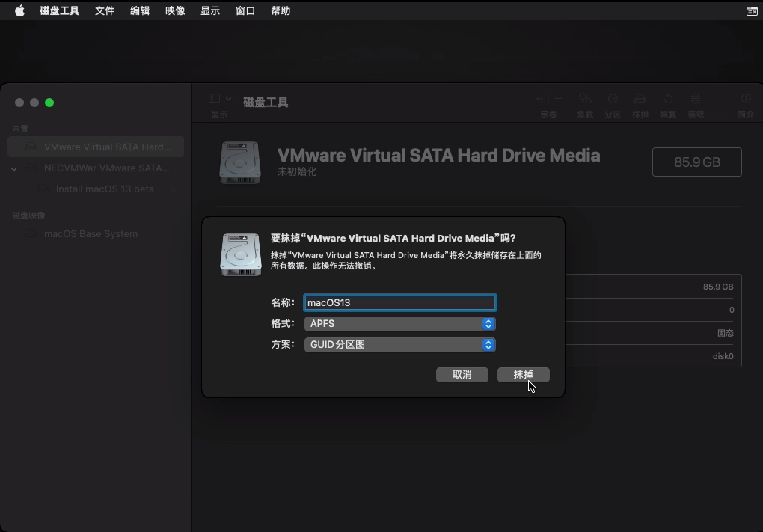
Task: Open the Apple menu
Action: pyautogui.click(x=20, y=11)
